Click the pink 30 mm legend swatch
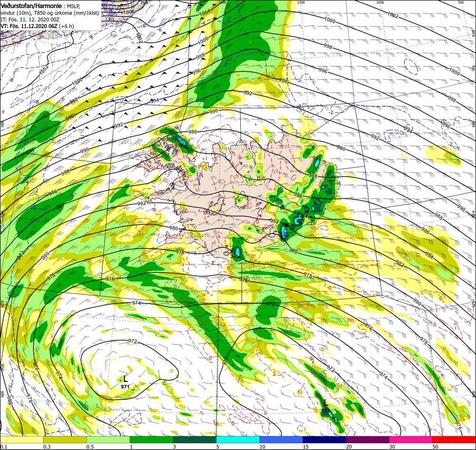The height and width of the screenshot is (450, 476). pos(411,440)
